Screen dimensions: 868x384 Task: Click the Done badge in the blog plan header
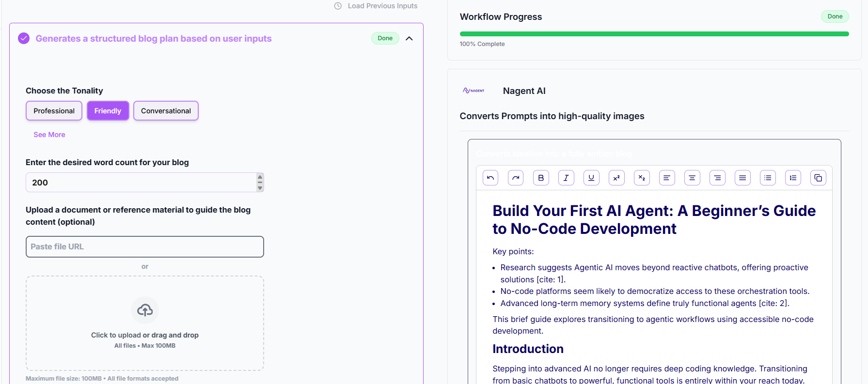click(385, 38)
